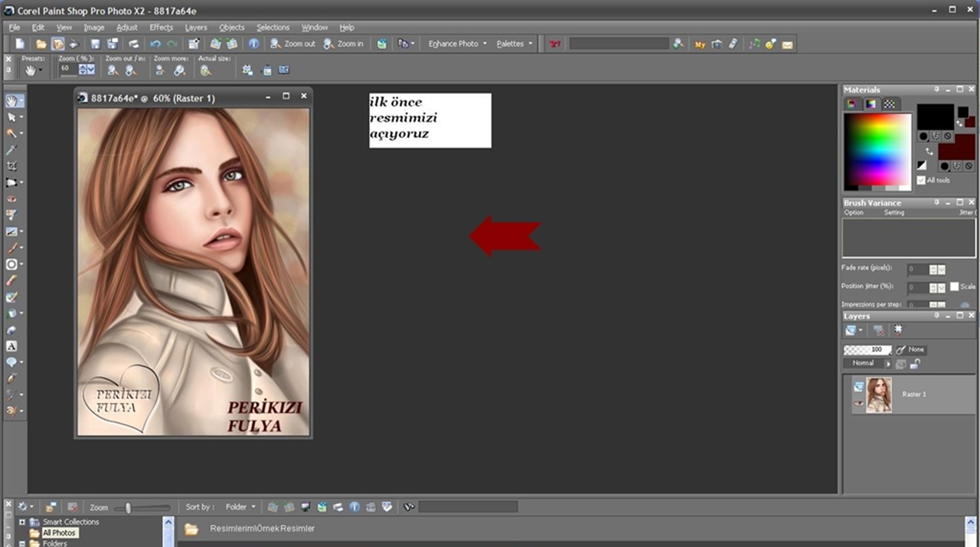Image resolution: width=980 pixels, height=547 pixels.
Task: Expand the Sort by Folder dropdown
Action: coord(240,507)
